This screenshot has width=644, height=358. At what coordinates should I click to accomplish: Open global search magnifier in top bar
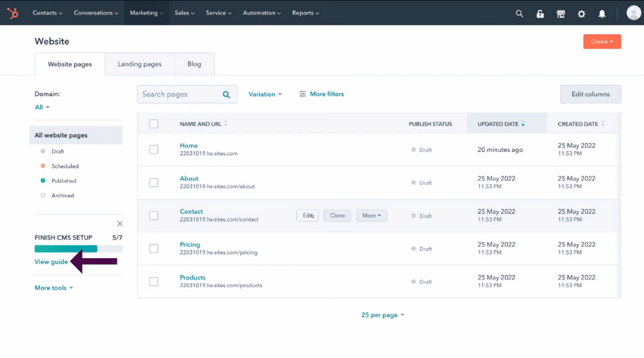[520, 14]
